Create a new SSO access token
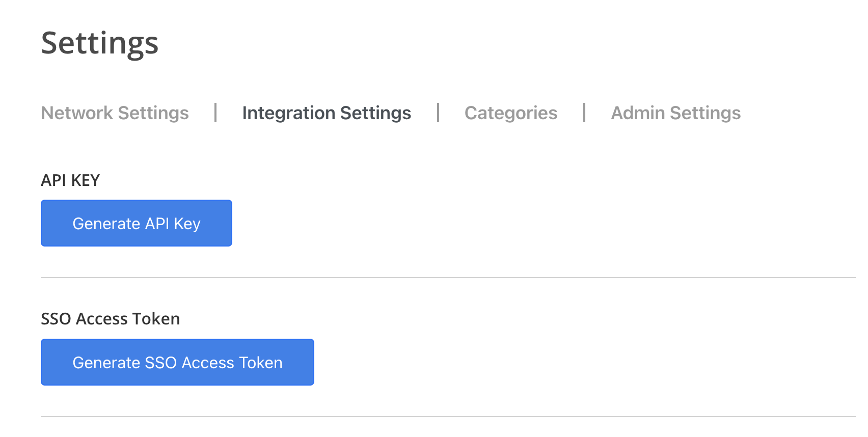 coord(177,362)
